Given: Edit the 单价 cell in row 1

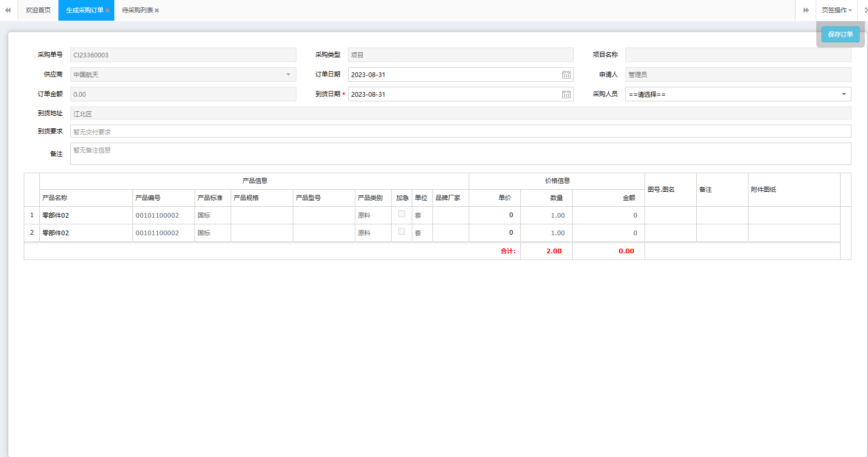Looking at the screenshot, I should pyautogui.click(x=495, y=216).
